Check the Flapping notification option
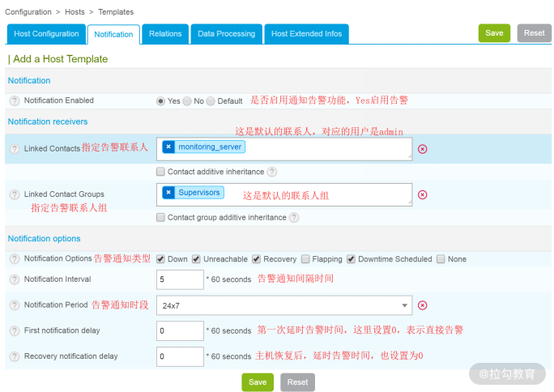This screenshot has width=554, height=392. (x=305, y=259)
